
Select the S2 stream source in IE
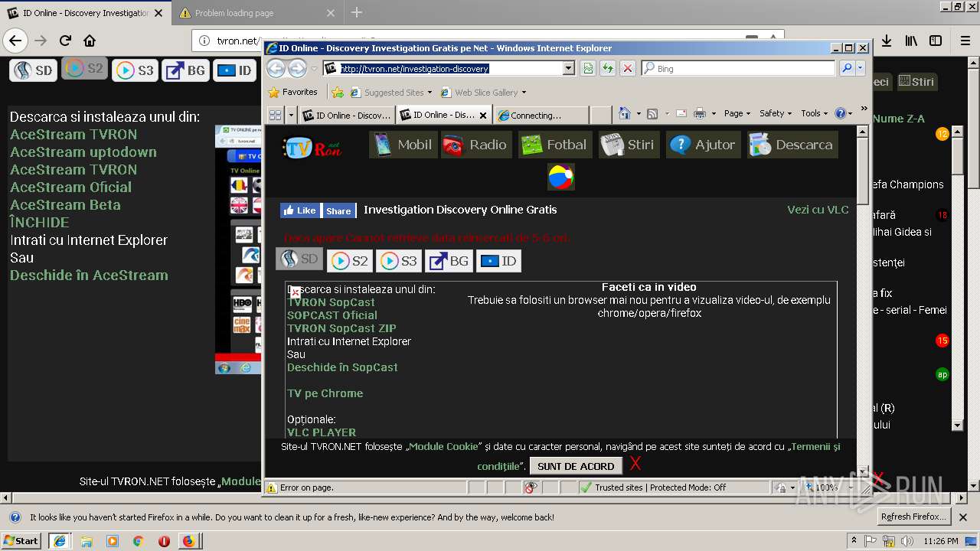point(350,261)
